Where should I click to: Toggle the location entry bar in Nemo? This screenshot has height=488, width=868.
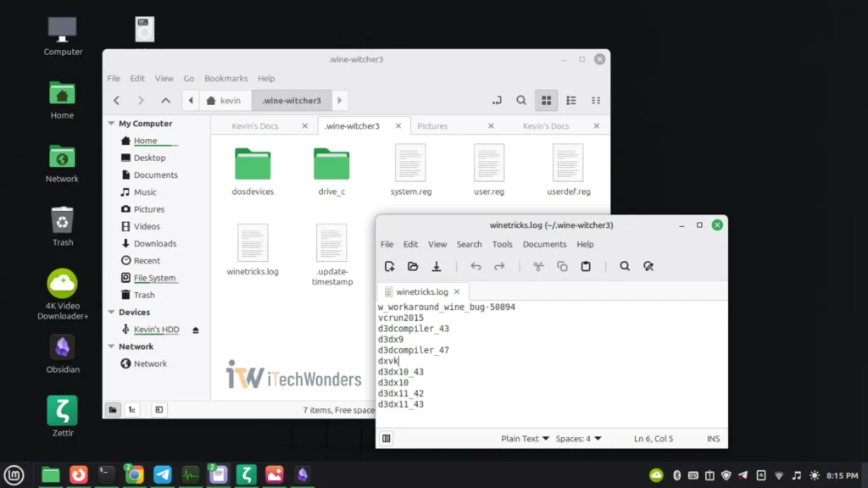point(496,99)
